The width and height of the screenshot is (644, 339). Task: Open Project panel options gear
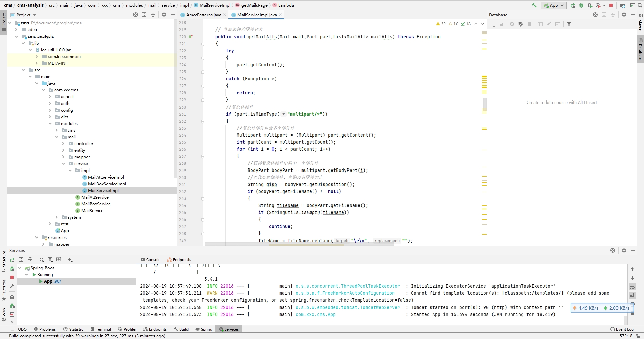[164, 15]
